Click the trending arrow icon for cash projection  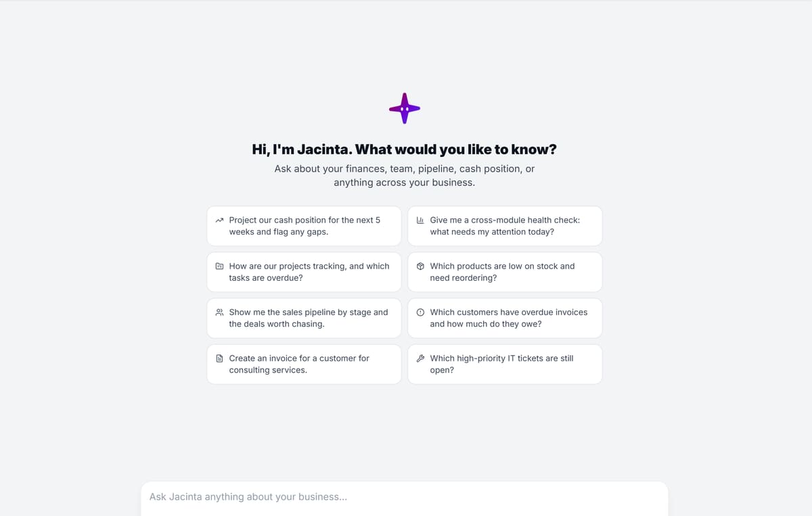pos(219,220)
